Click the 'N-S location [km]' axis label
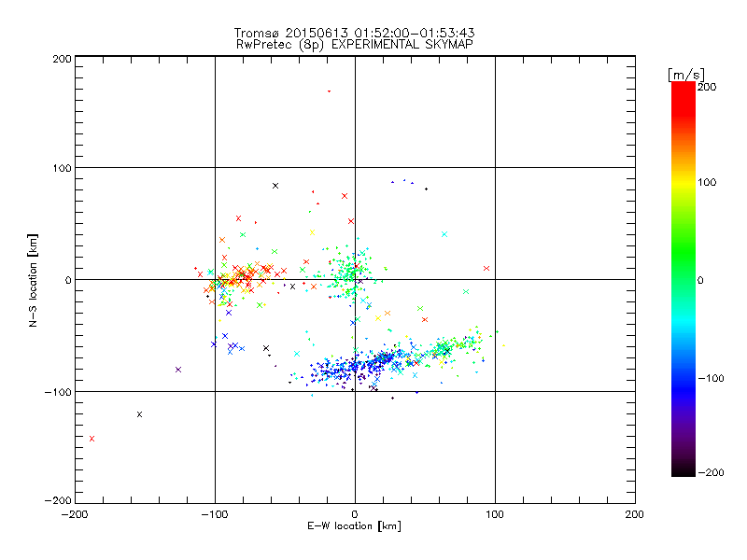Screen dimensions: 747x560 pos(33,281)
